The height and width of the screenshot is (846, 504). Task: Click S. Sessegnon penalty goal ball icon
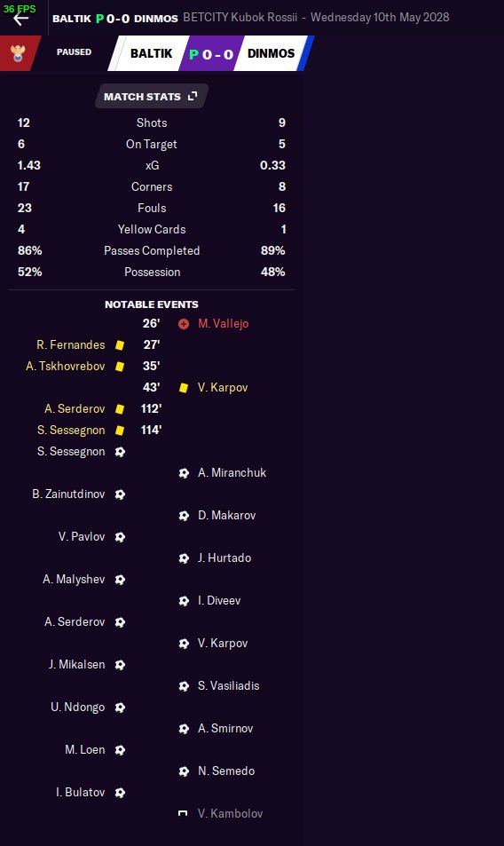[x=120, y=452]
